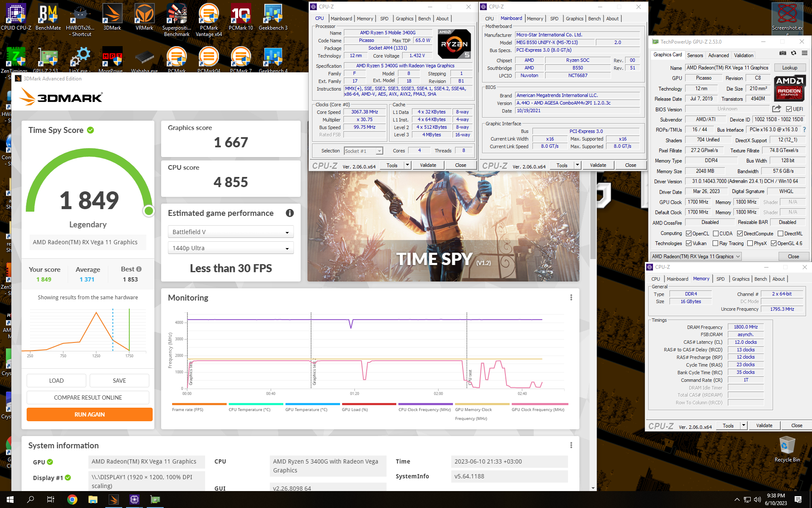Open the Geekbench 3 desktop icon
This screenshot has height=508, width=812.
[273, 17]
